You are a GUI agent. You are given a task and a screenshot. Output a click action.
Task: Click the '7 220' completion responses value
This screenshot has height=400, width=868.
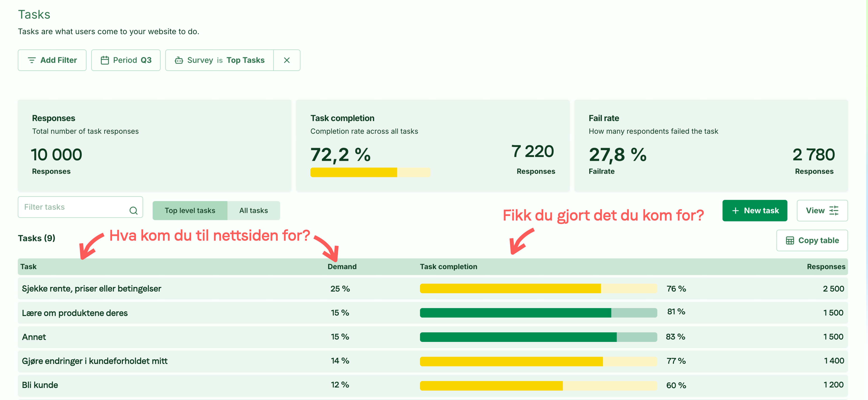coord(533,151)
